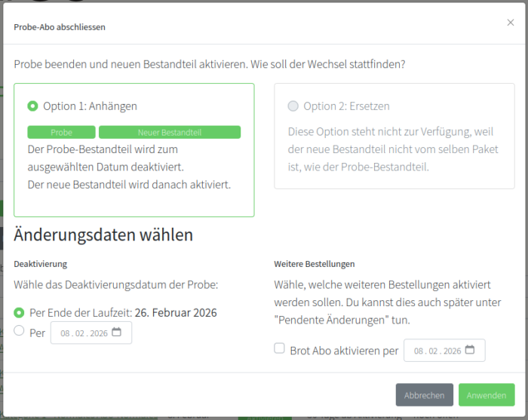Open calendar picker for deactivation date
The image size is (528, 420).
point(116,333)
